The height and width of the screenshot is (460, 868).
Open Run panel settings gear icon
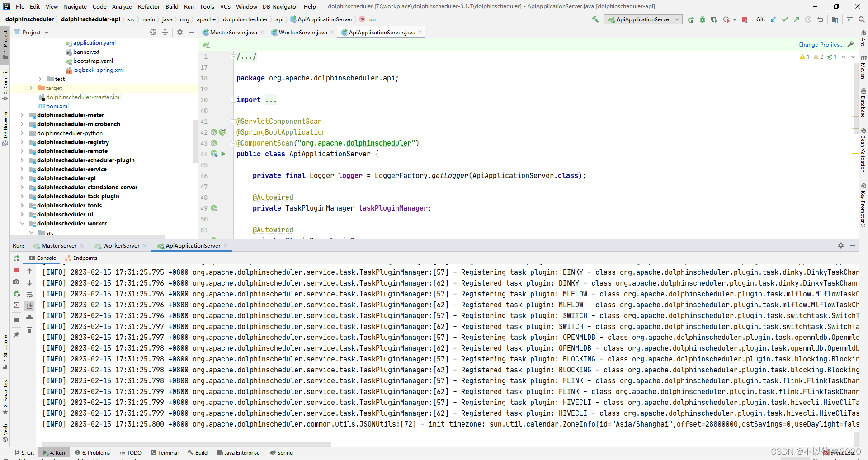tap(841, 245)
